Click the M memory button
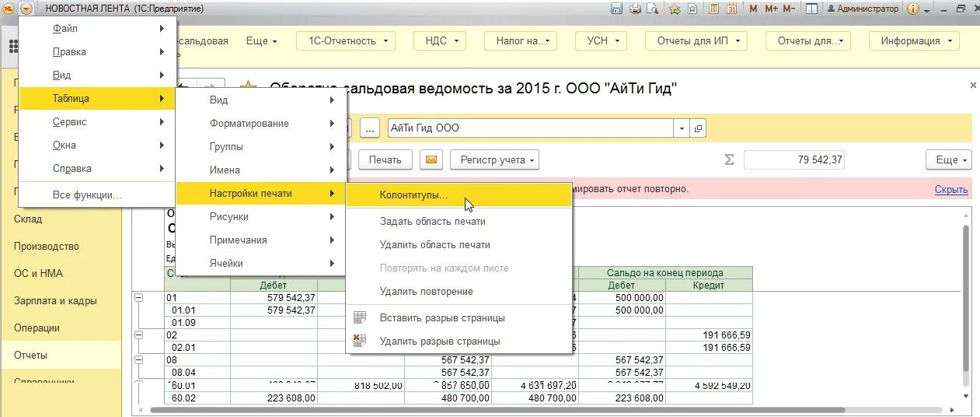Image resolution: width=980 pixels, height=417 pixels. [x=754, y=9]
